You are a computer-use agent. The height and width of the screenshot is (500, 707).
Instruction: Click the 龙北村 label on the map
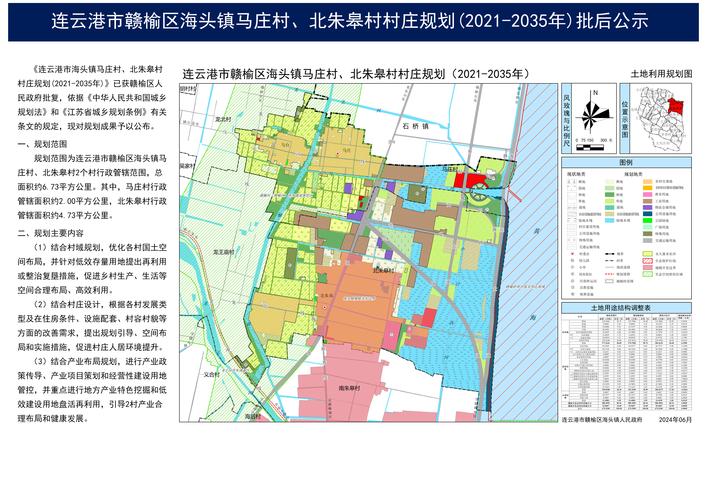[x=223, y=118]
